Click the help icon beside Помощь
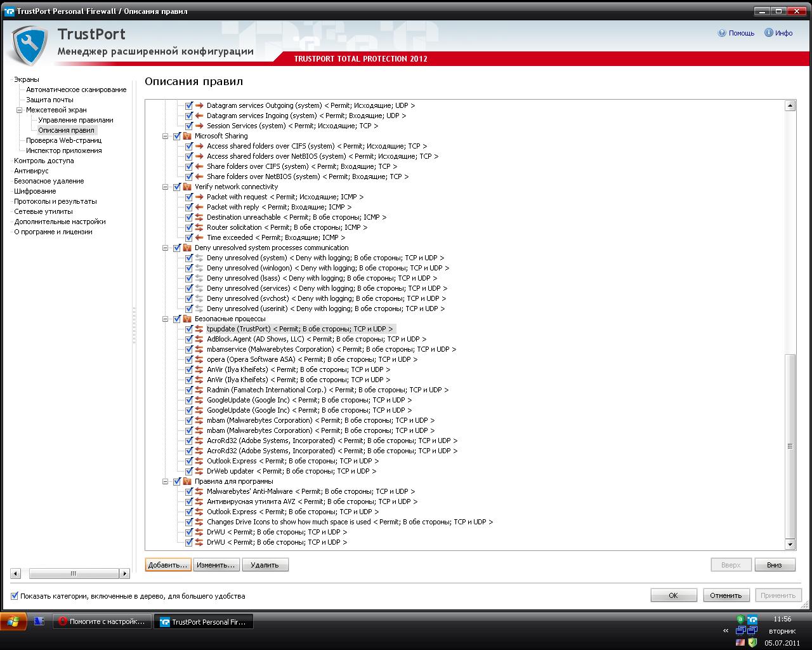812x650 pixels. coord(722,33)
